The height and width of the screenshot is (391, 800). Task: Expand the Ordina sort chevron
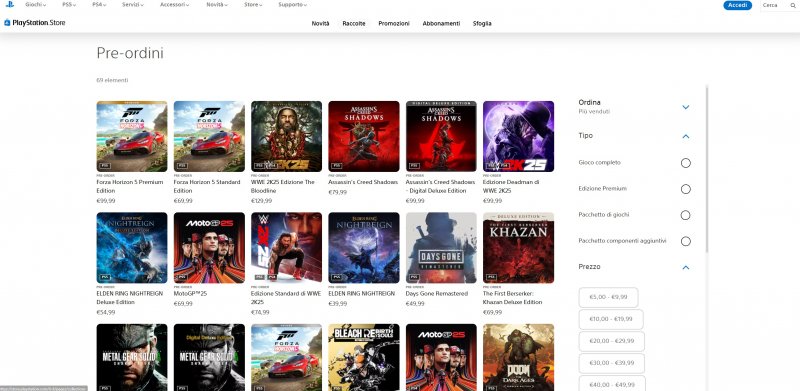coord(686,107)
